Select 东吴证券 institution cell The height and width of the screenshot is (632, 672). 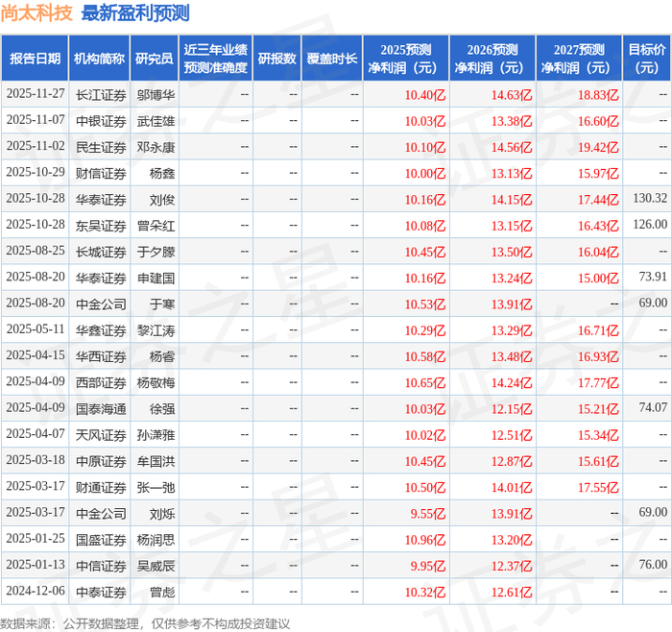101,226
